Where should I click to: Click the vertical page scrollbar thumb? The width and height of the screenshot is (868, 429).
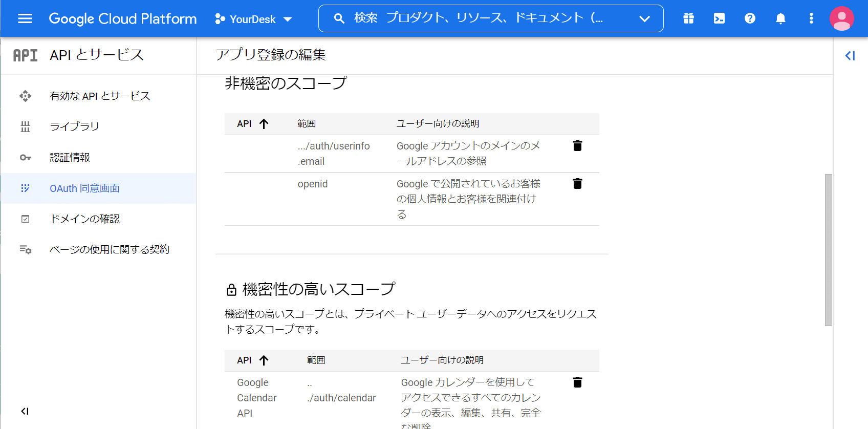[829, 250]
